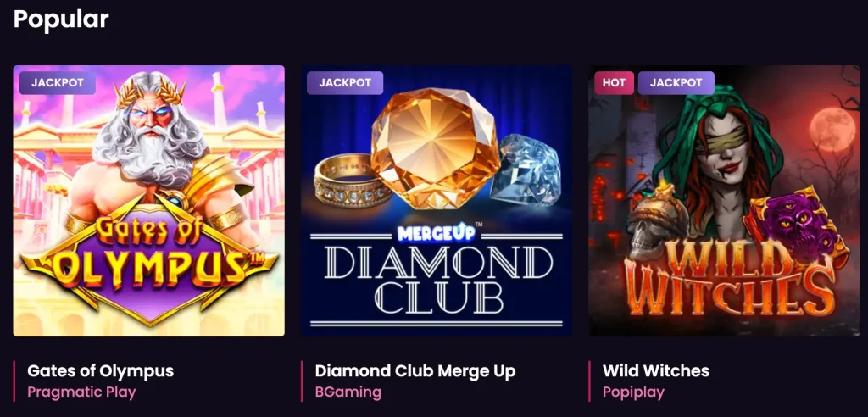Viewport: 868px width, 417px height.
Task: Click the MergeUp logo on Diamond Club
Action: point(437,232)
